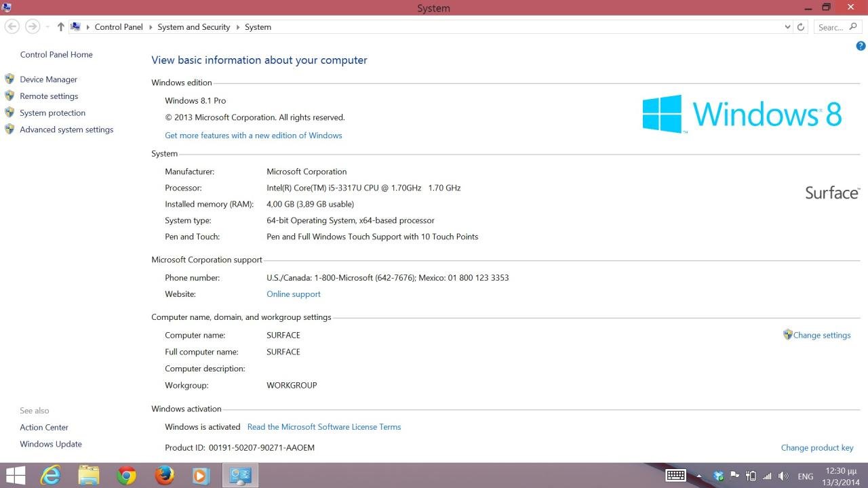868x488 pixels.
Task: Open Internet Explorer from the taskbar
Action: [51, 476]
